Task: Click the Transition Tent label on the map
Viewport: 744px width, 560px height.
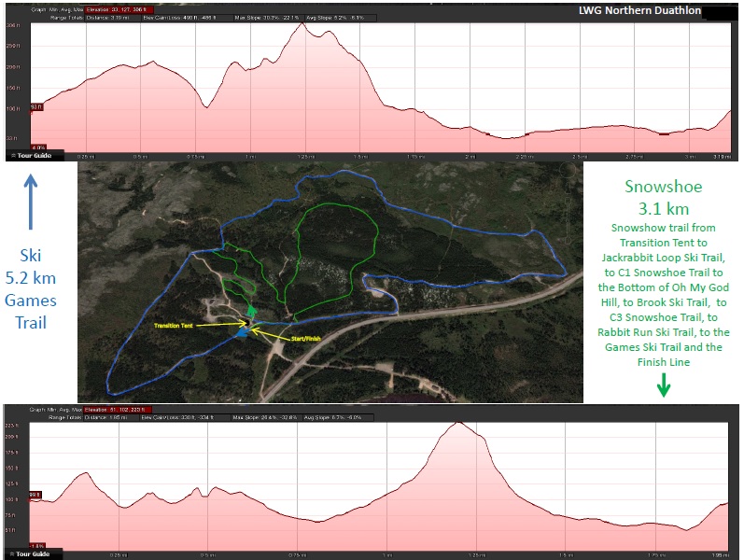Action: point(175,326)
